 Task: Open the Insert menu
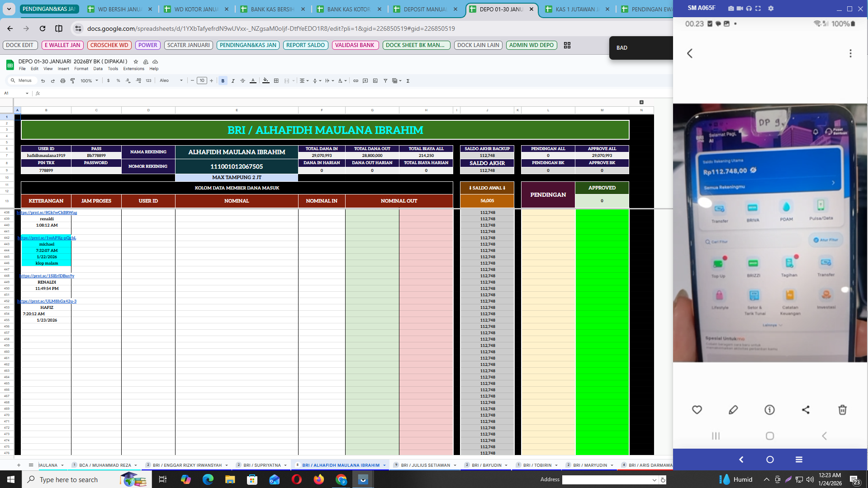click(63, 69)
